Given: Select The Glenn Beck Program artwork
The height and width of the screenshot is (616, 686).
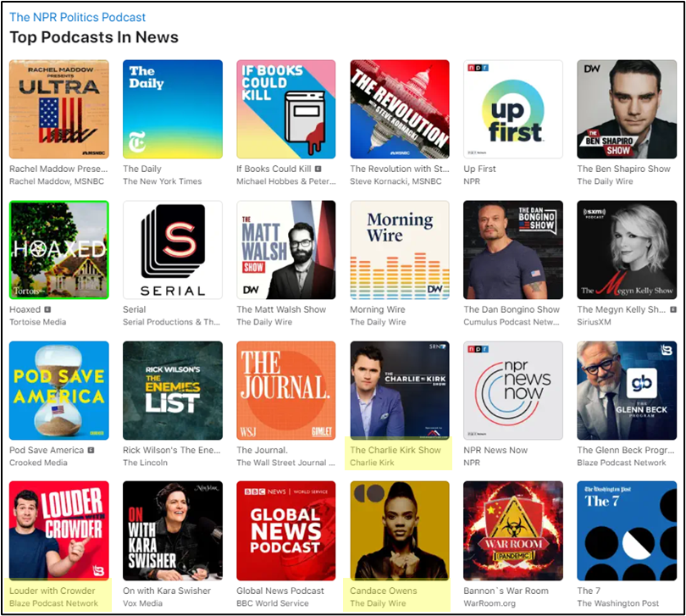Looking at the screenshot, I should pos(627,391).
